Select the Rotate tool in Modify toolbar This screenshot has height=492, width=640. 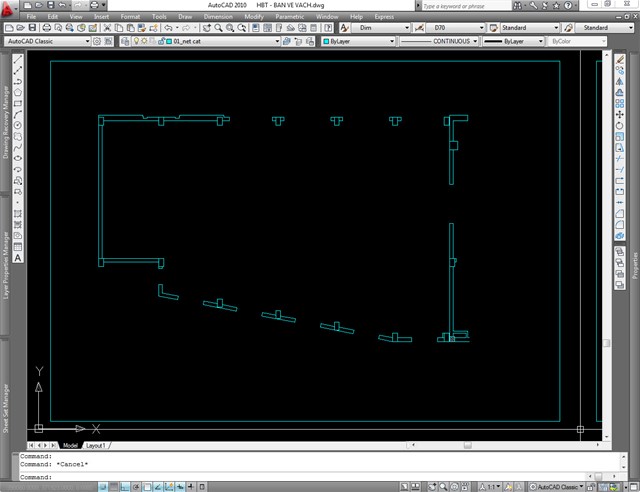pyautogui.click(x=620, y=126)
